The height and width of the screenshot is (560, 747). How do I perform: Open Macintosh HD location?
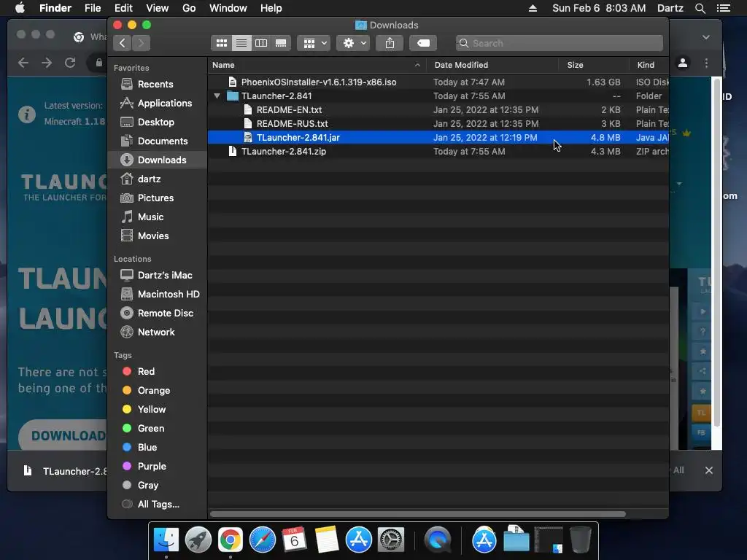[x=158, y=295]
